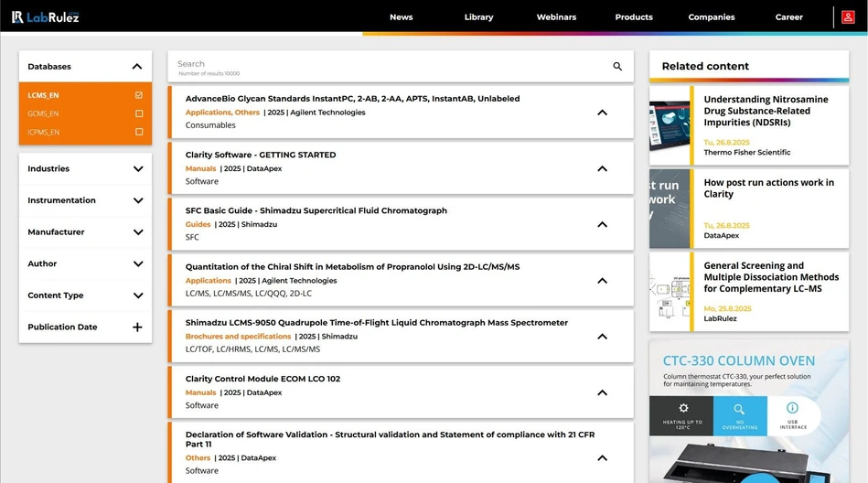
Task: Collapse the Shimadzu LCMS-9050 result
Action: (x=602, y=337)
